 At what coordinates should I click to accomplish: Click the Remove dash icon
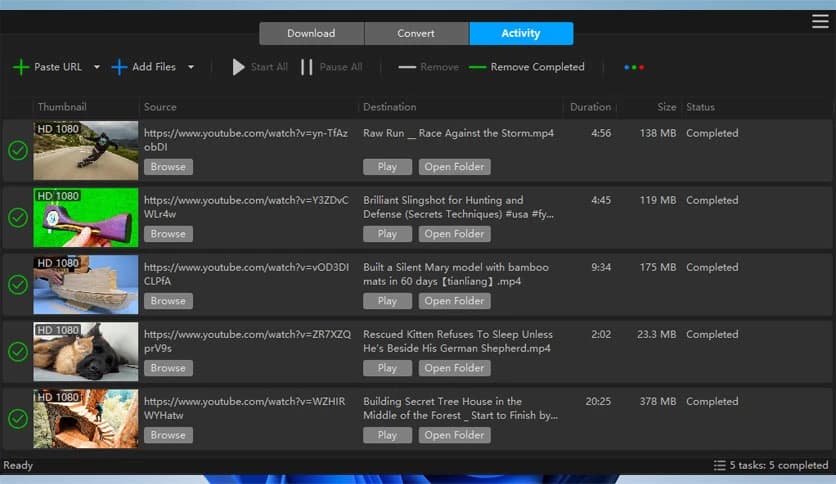coord(407,67)
